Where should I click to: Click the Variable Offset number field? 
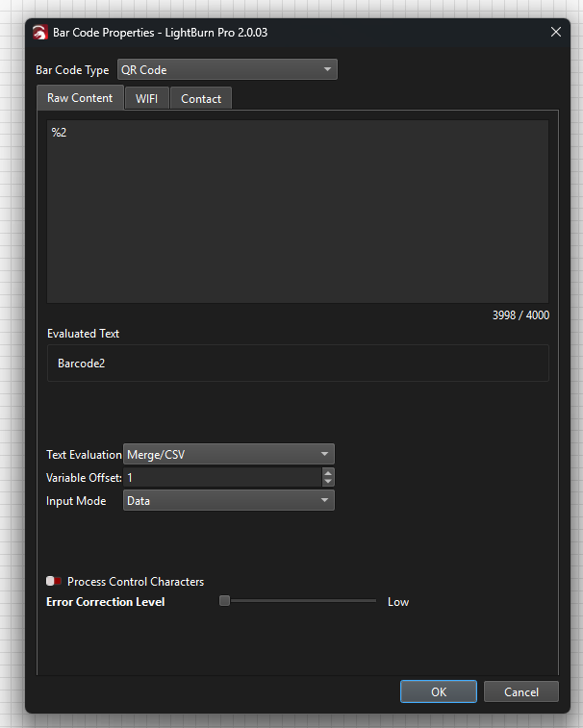tap(221, 477)
